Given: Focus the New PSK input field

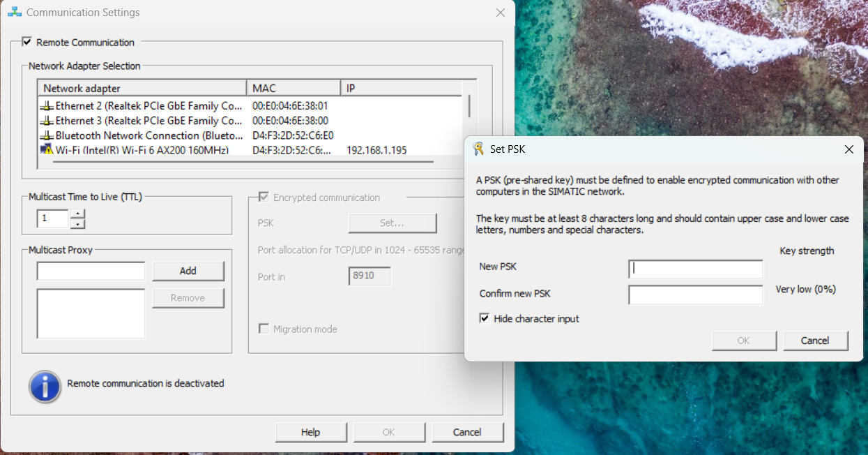Looking at the screenshot, I should (696, 269).
